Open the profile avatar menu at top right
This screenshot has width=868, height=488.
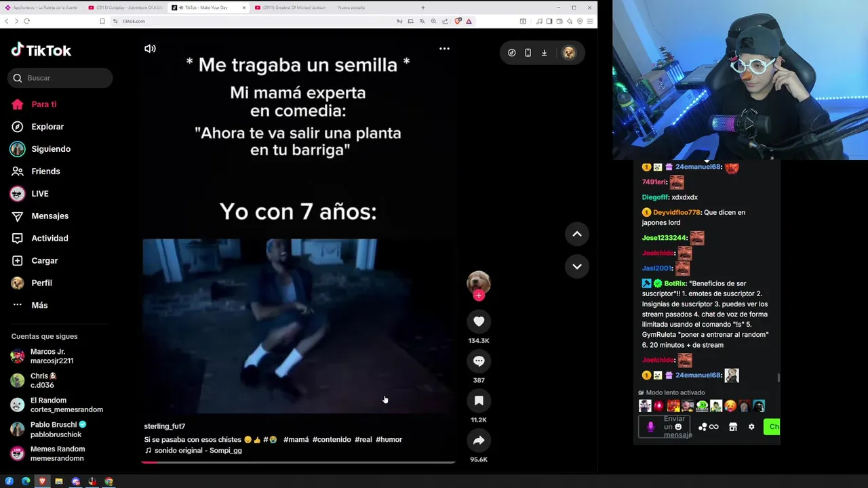tap(569, 53)
